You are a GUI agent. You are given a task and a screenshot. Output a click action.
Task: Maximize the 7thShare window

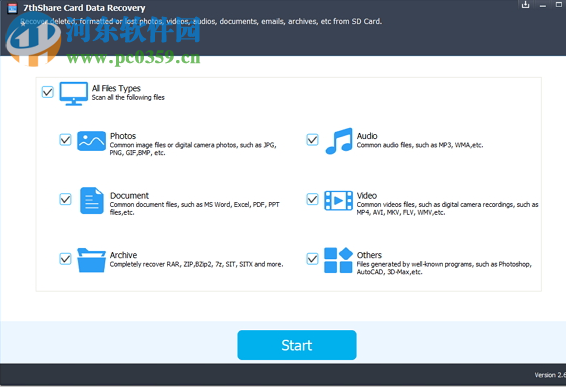(x=559, y=5)
